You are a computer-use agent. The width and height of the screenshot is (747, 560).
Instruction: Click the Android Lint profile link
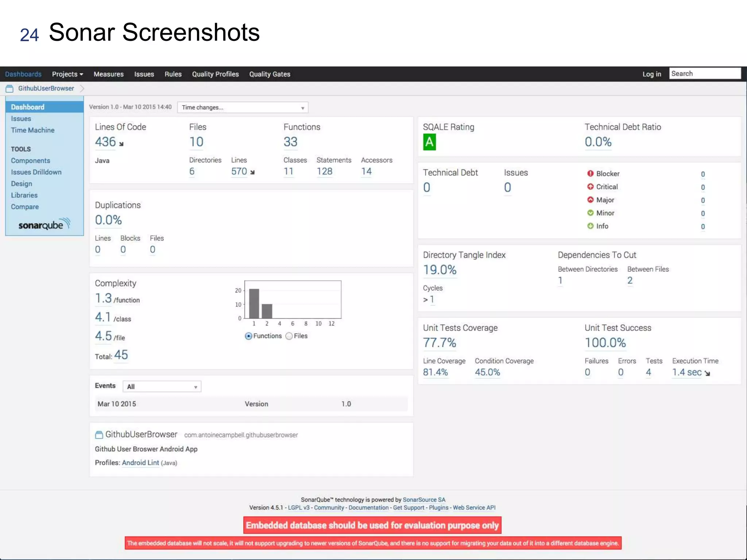[x=140, y=463]
